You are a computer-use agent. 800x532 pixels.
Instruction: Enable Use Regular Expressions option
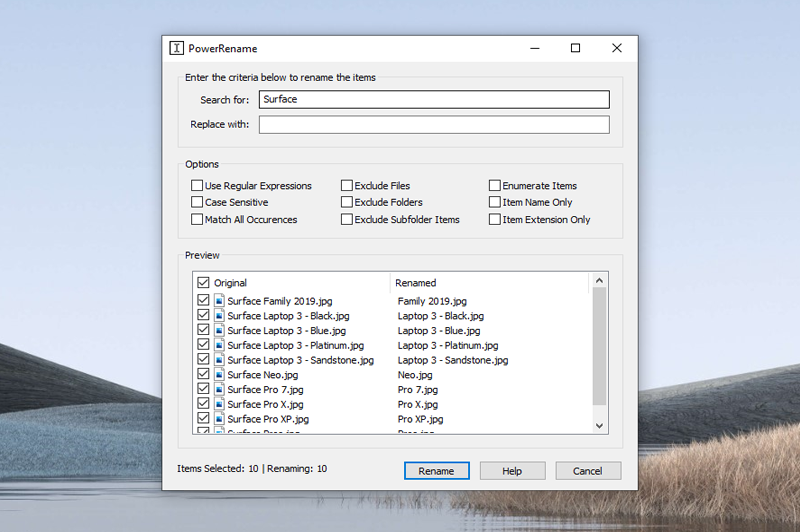pos(197,186)
